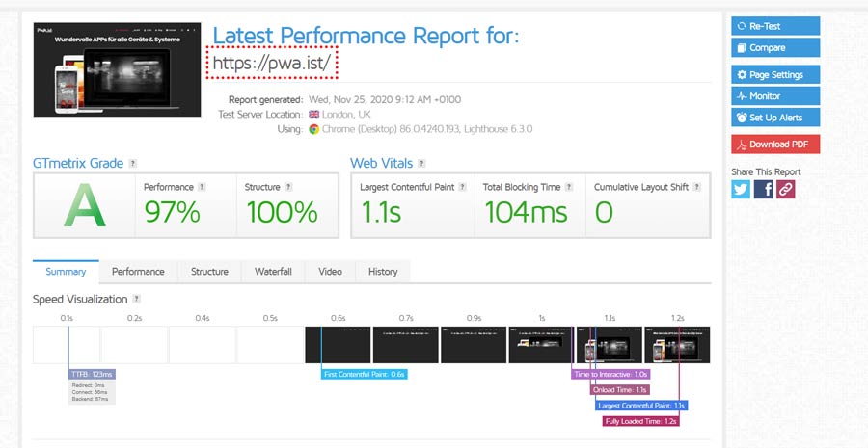
Task: Click the website screenshot thumbnail
Action: coord(117,69)
